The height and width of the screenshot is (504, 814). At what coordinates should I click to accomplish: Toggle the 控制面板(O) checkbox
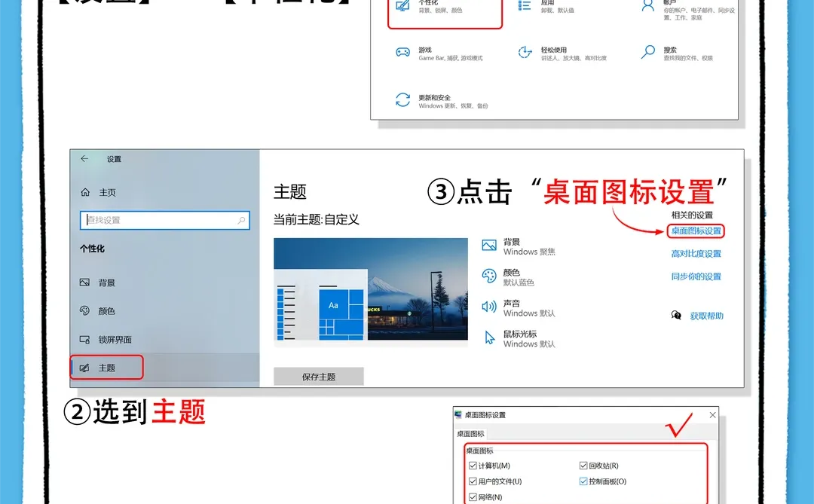[x=583, y=481]
